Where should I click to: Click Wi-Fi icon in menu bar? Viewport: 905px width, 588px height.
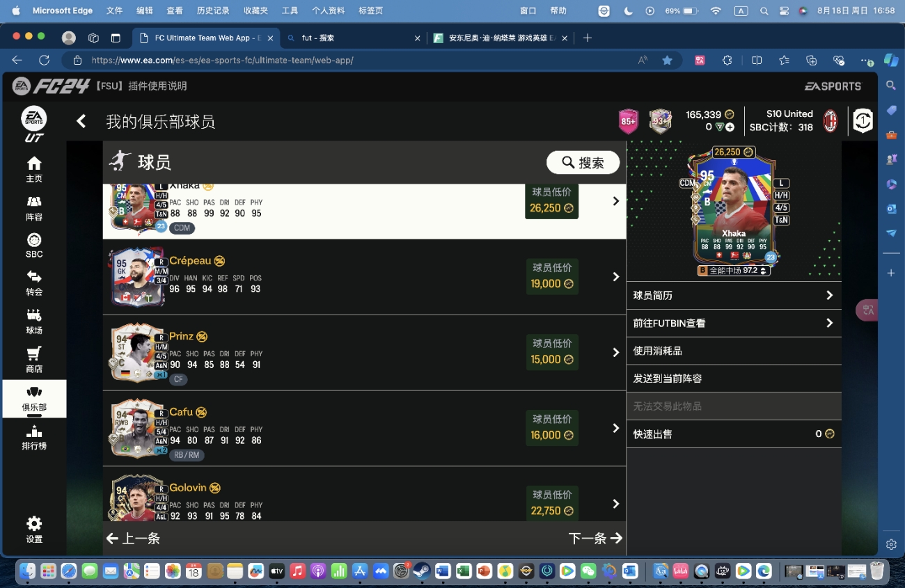tap(716, 10)
